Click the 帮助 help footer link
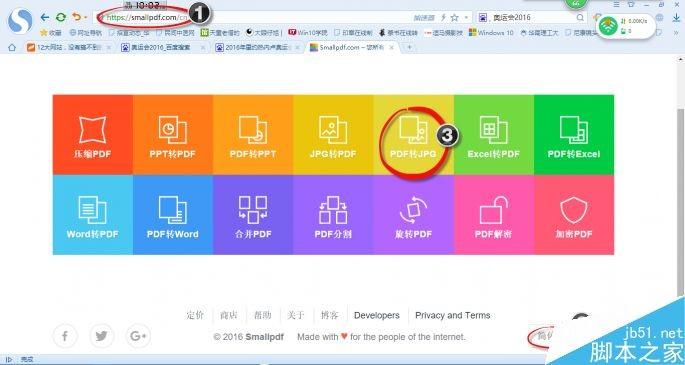 tap(263, 315)
